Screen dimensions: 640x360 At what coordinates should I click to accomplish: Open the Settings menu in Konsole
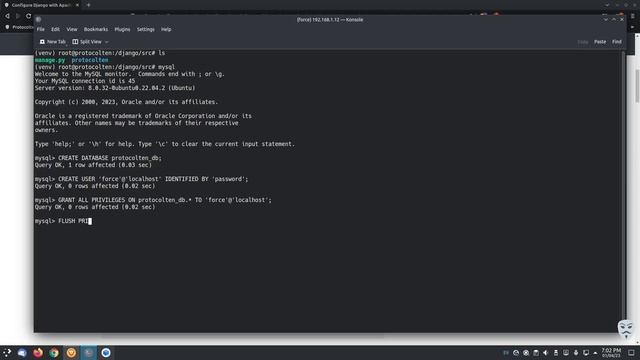[145, 29]
